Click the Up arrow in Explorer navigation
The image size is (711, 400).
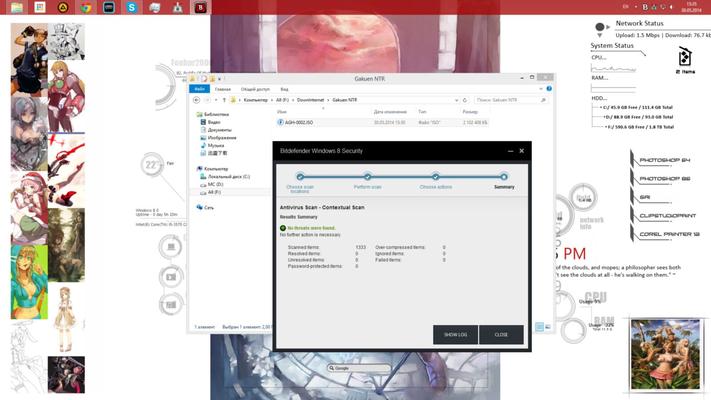(224, 100)
